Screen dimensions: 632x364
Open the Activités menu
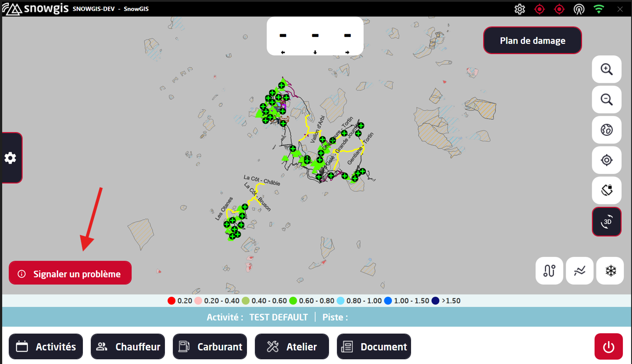coord(46,347)
